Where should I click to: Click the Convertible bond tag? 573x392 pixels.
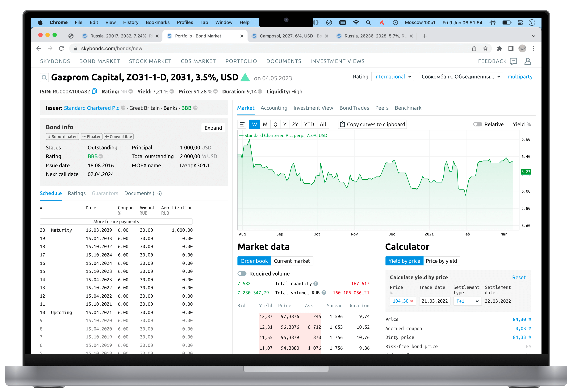pyautogui.click(x=119, y=136)
